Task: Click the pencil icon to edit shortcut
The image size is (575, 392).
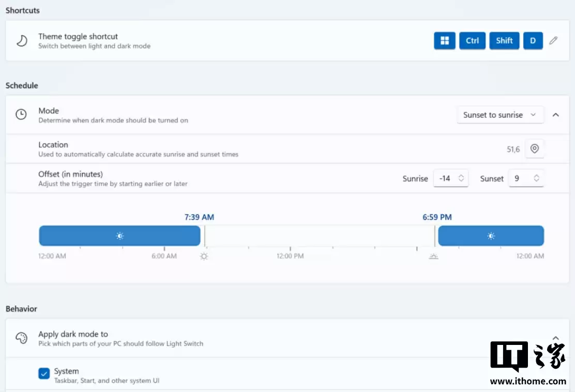Action: click(553, 41)
